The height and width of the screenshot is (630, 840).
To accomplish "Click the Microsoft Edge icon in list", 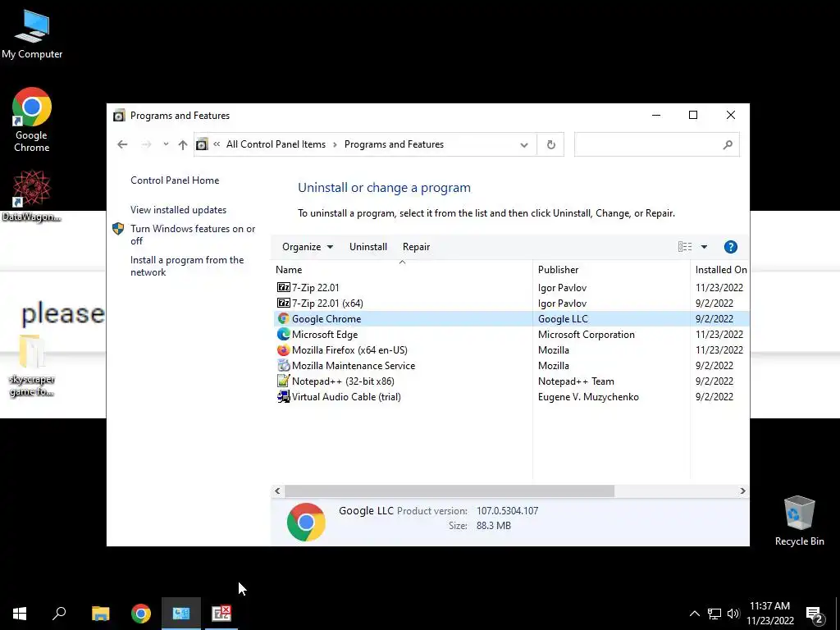I will [283, 335].
